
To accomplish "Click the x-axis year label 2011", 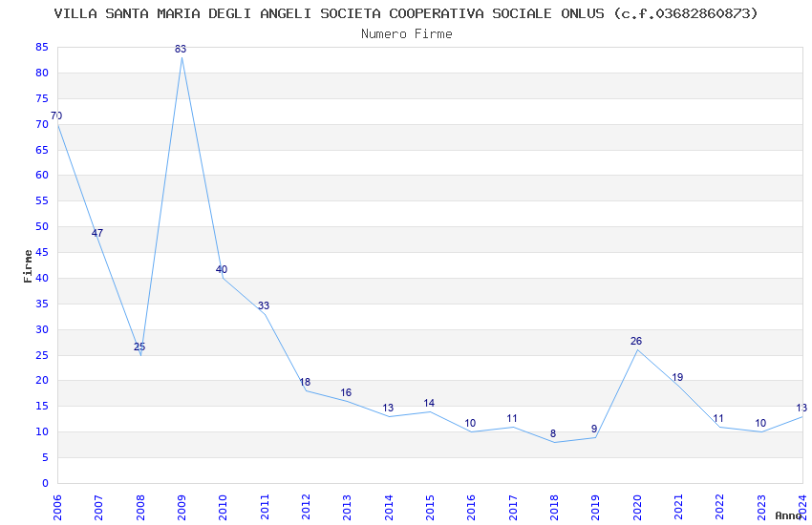I will tap(264, 507).
